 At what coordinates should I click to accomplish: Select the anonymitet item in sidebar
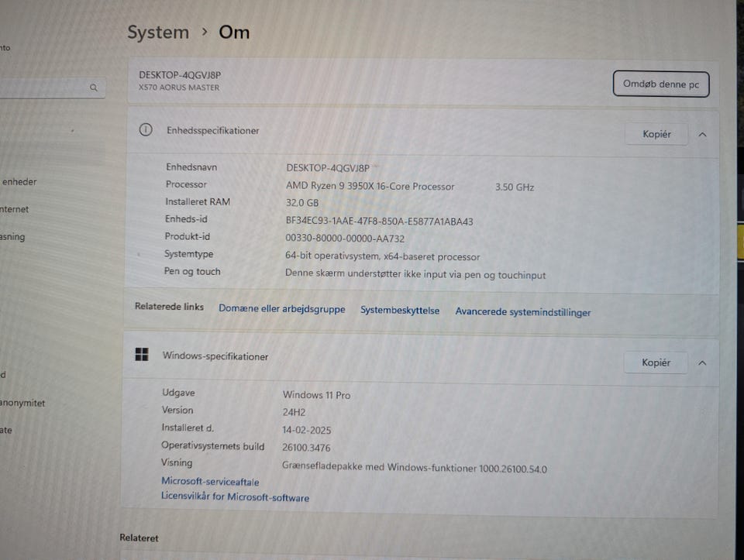pyautogui.click(x=22, y=403)
